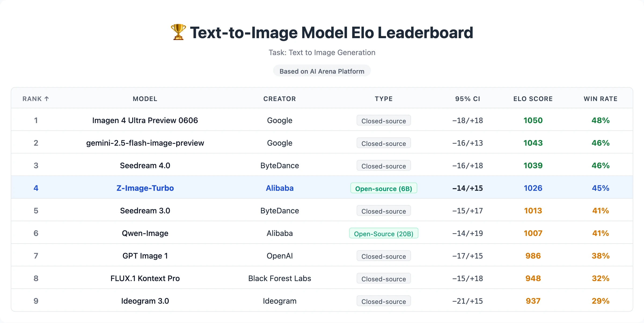Screen dimensions: 644x323
Task: Click the RANK sort arrow
Action: pos(47,99)
